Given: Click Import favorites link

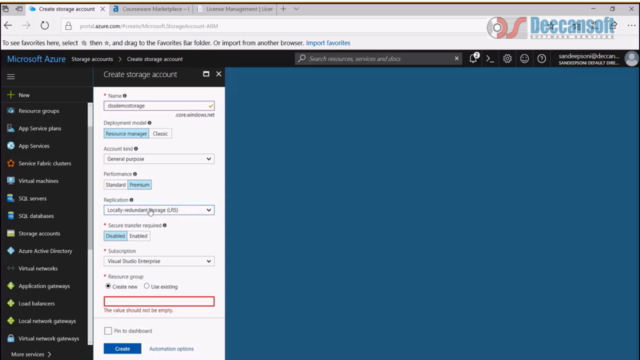Looking at the screenshot, I should (328, 43).
